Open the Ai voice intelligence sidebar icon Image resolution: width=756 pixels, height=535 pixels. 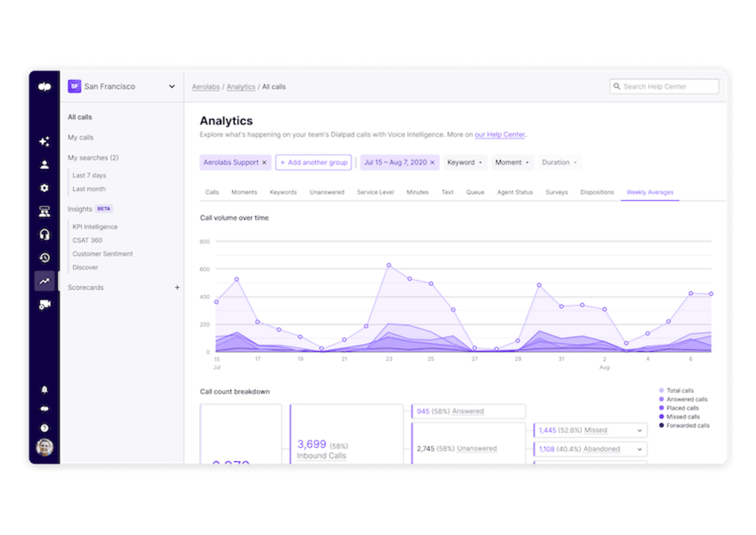(44, 141)
